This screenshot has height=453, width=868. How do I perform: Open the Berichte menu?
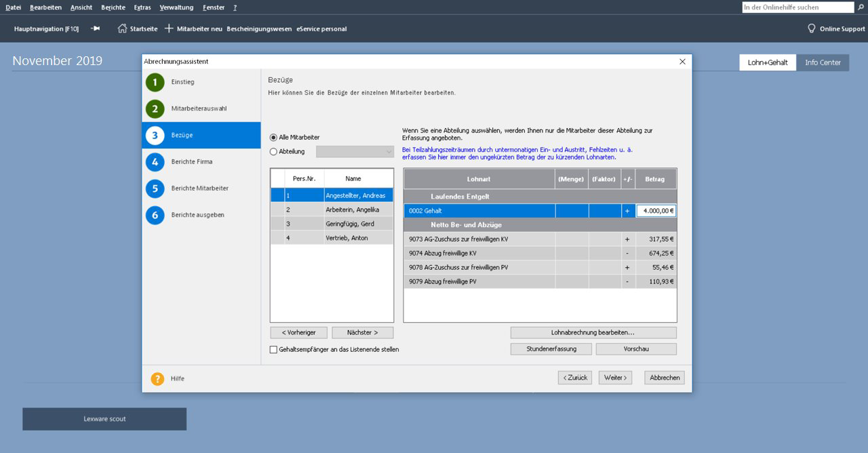pos(113,7)
